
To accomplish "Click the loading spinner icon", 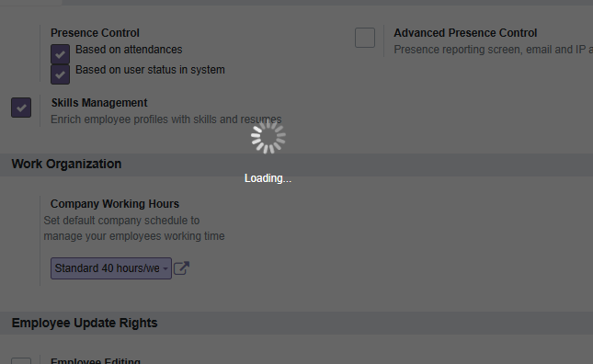I will (x=268, y=136).
